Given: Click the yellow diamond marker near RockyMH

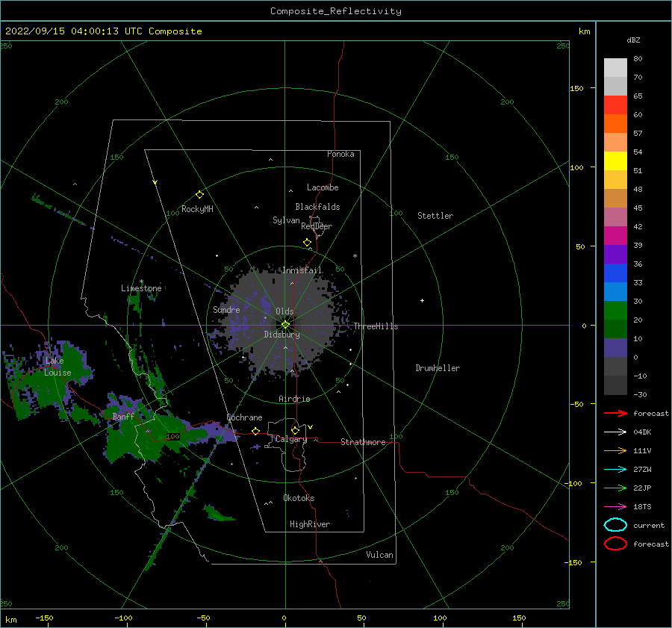Looking at the screenshot, I should pos(199,195).
